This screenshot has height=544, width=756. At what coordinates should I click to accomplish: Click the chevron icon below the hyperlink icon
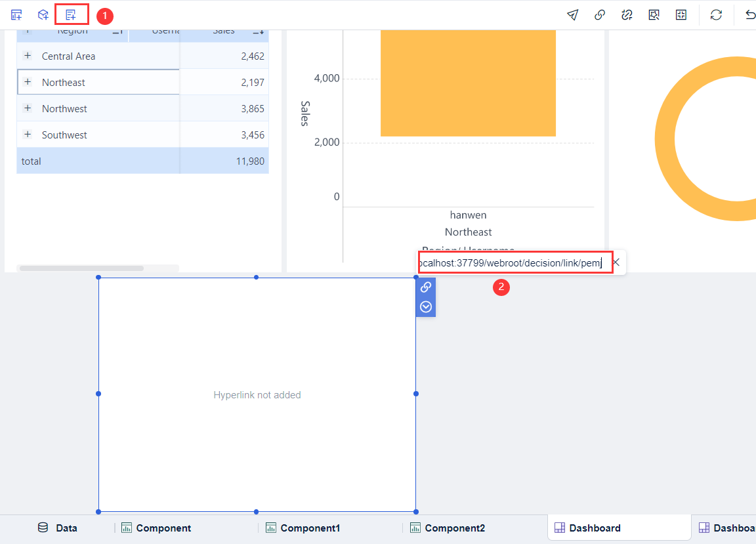click(x=425, y=306)
